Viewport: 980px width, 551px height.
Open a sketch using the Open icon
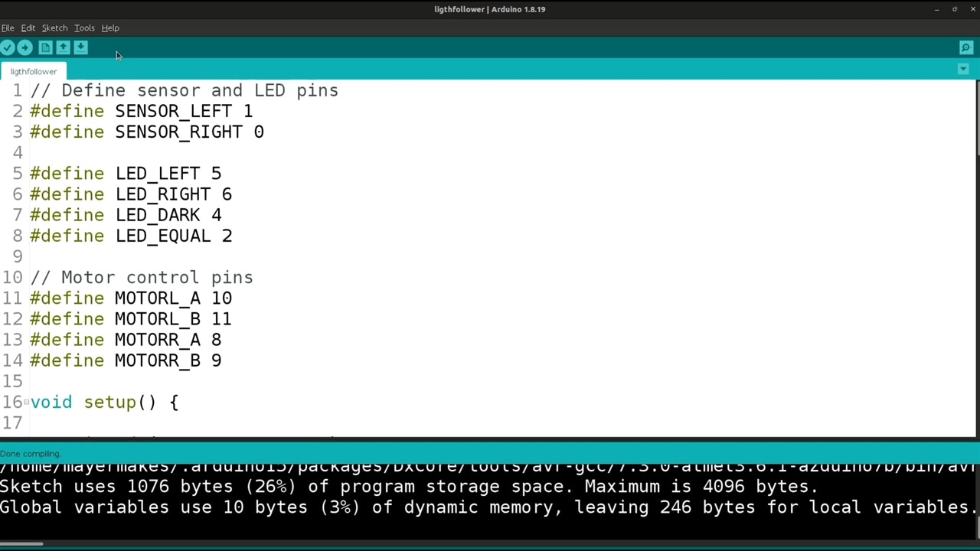tap(63, 47)
